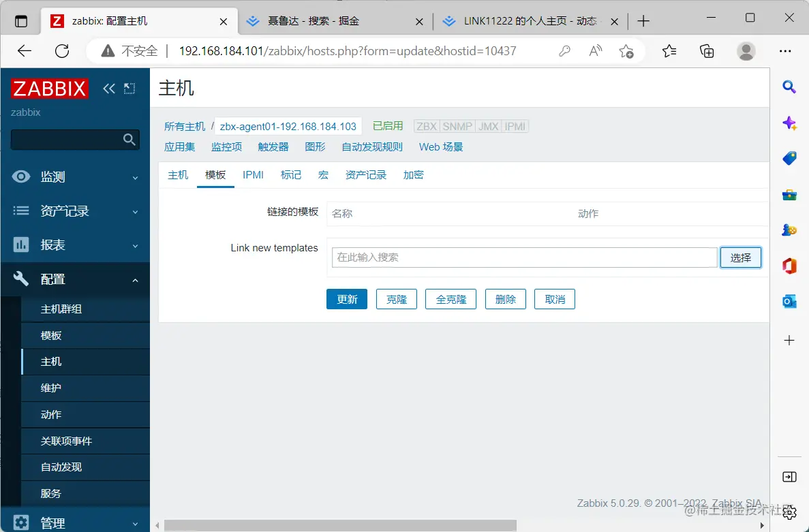809x532 pixels.
Task: Open the Tools briefcase icon in Edge sidebar
Action: [789, 194]
